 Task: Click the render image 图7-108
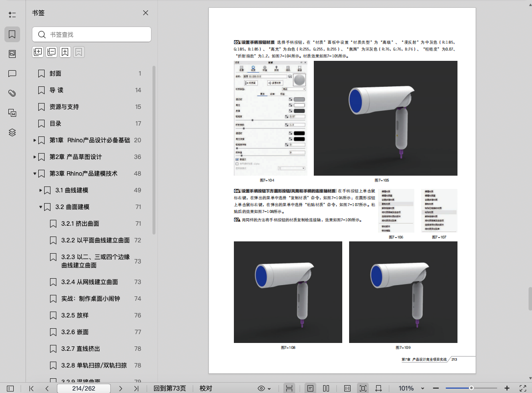[x=288, y=292]
